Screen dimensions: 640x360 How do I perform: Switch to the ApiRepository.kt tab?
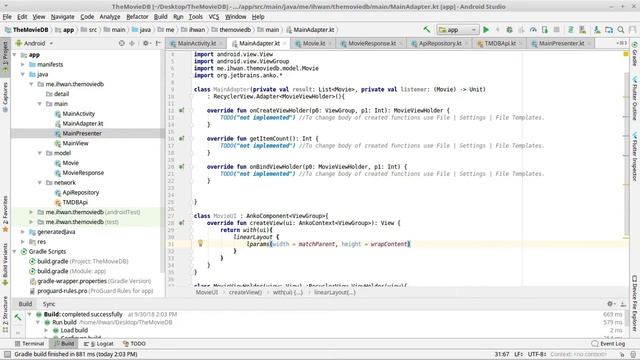click(x=440, y=43)
